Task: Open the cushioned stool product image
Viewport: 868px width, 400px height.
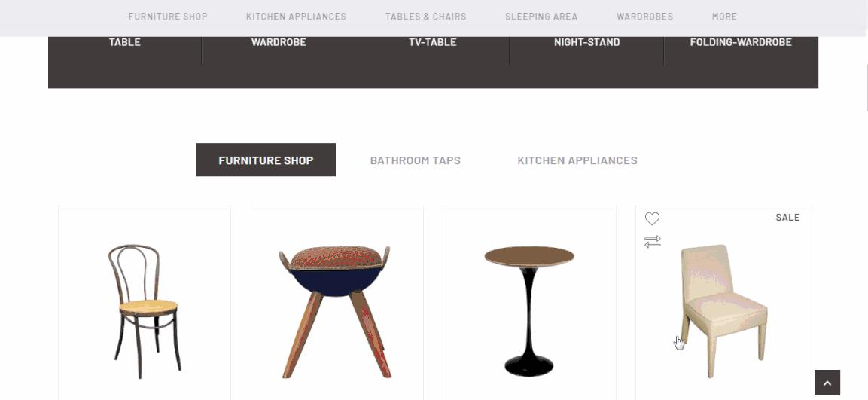Action: (335, 312)
